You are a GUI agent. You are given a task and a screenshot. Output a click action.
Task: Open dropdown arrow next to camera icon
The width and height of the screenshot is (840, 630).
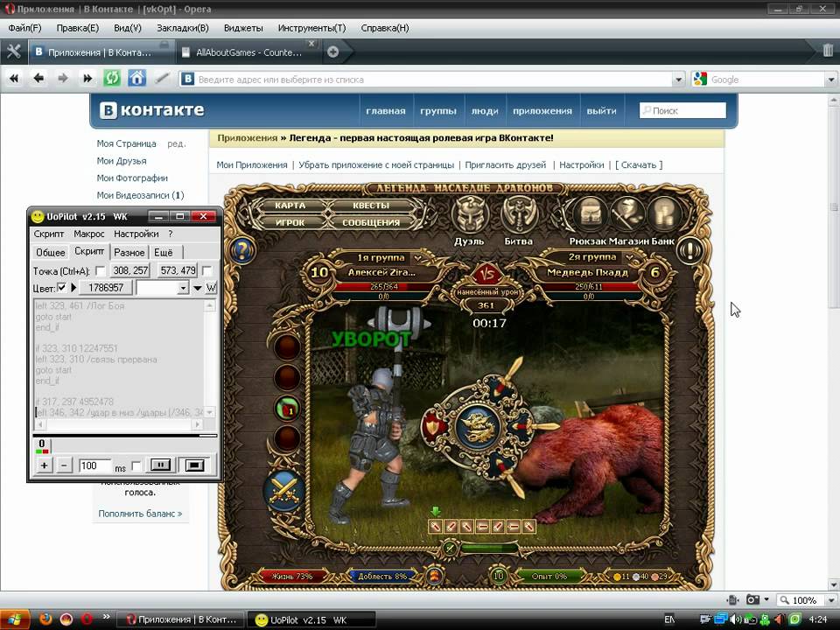pos(766,599)
